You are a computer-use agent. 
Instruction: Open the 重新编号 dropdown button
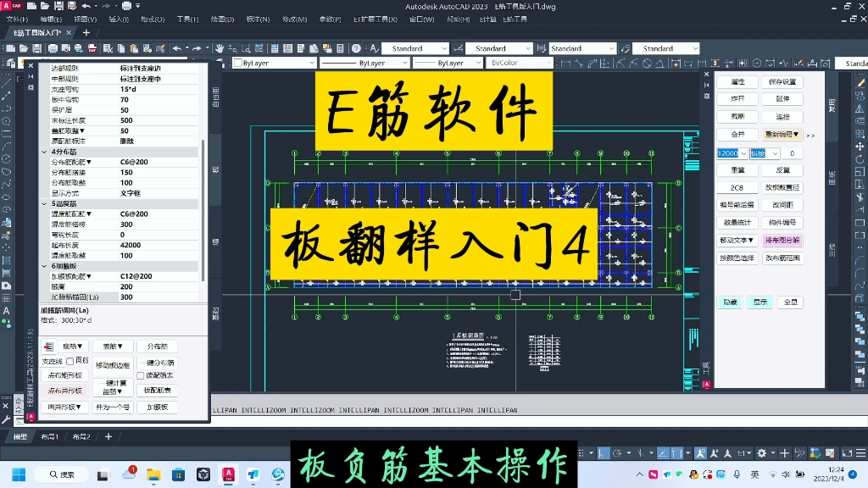click(x=782, y=135)
